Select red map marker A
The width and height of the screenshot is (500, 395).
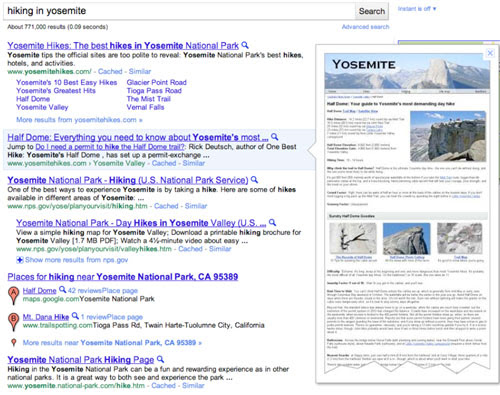pyautogui.click(x=13, y=295)
